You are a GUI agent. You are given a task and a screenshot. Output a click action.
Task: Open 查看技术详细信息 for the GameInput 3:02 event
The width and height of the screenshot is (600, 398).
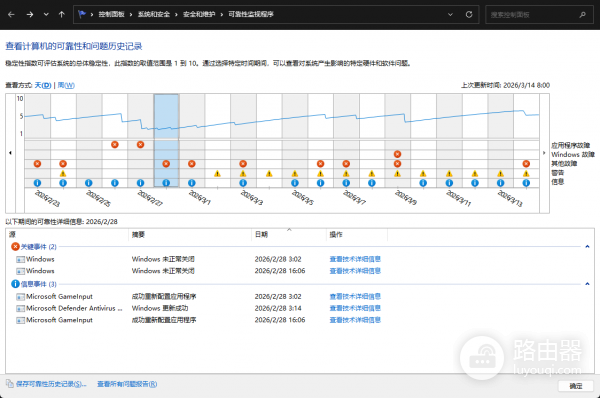355,296
